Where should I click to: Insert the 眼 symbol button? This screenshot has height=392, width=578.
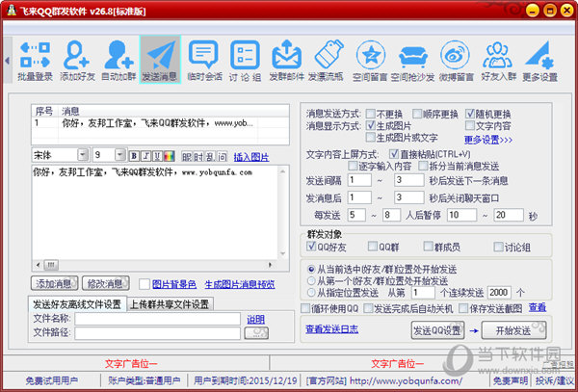(x=187, y=157)
